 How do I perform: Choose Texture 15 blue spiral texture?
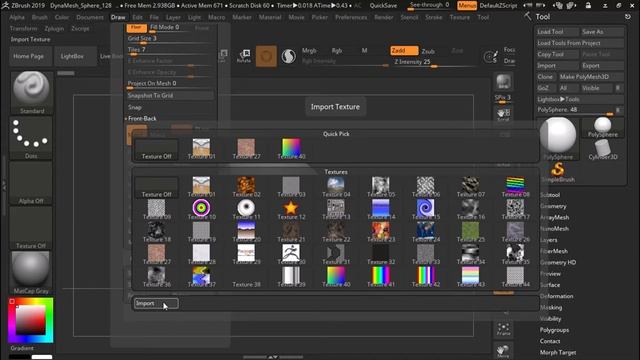coord(426,210)
